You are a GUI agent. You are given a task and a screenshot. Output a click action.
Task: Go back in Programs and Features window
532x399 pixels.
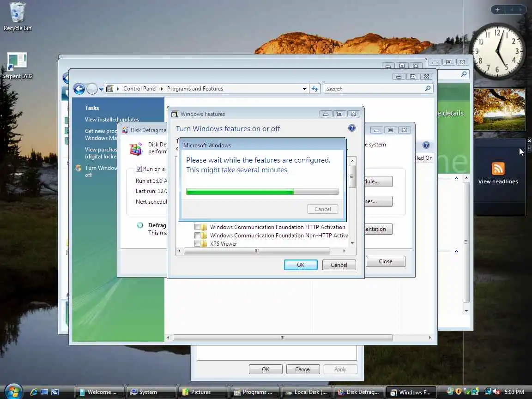tap(79, 89)
